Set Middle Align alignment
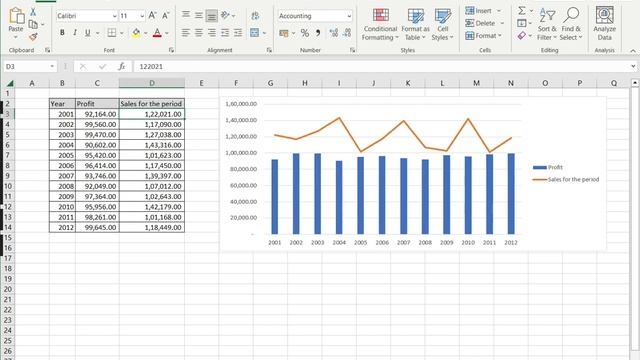Screen dimensions: 640x360 point(199,16)
